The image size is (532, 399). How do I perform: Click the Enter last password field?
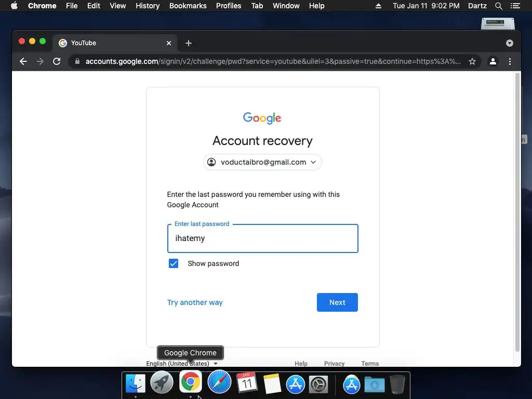(262, 238)
